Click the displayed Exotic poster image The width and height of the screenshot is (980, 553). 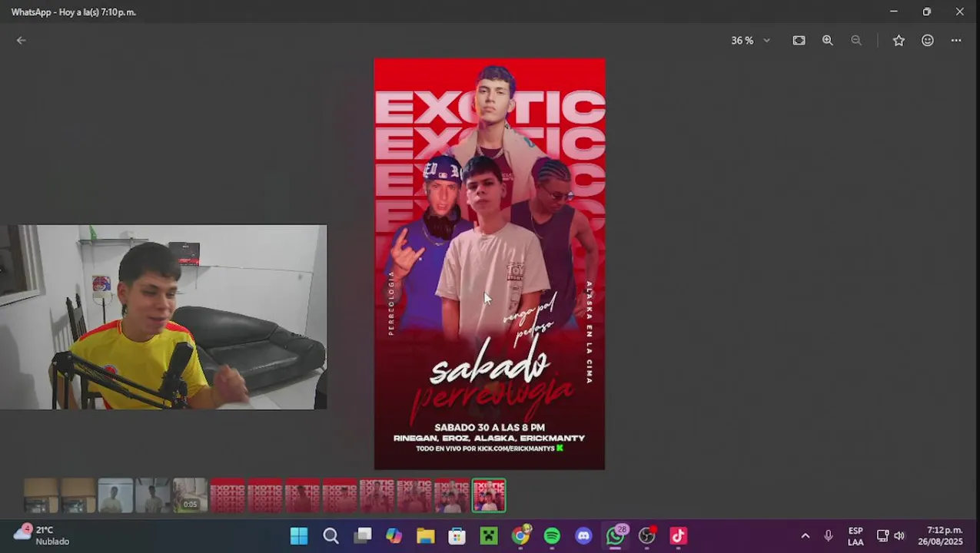(x=489, y=263)
